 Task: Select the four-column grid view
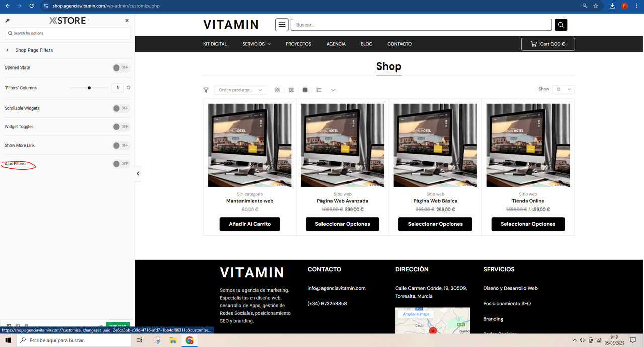tap(305, 90)
